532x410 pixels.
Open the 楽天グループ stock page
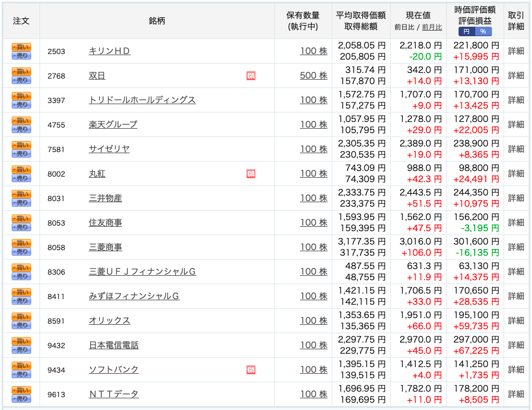(x=113, y=124)
